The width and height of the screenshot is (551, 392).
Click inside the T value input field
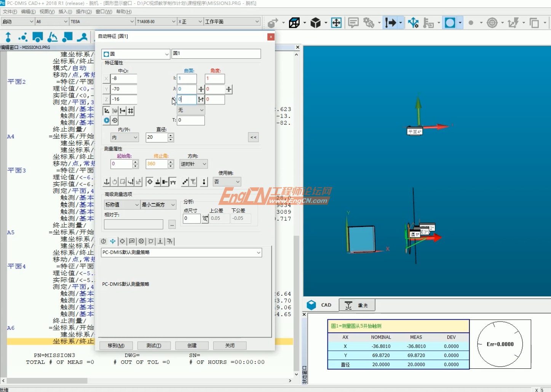click(x=190, y=120)
